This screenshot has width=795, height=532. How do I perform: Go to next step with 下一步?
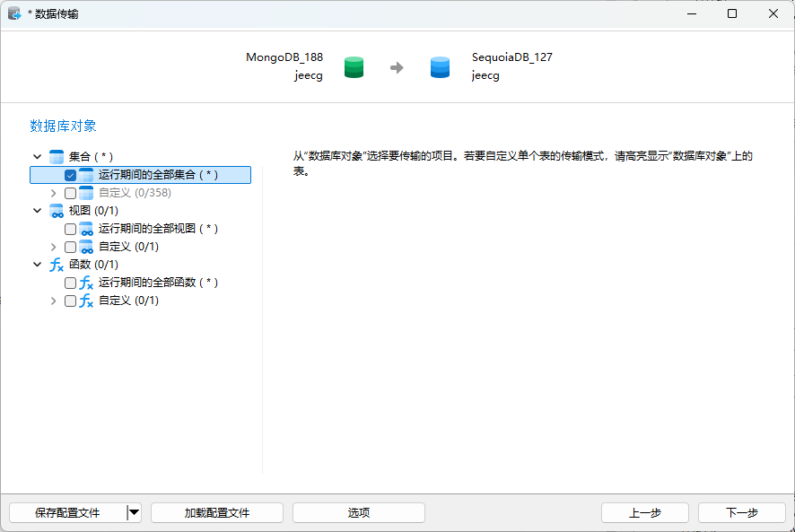[741, 513]
